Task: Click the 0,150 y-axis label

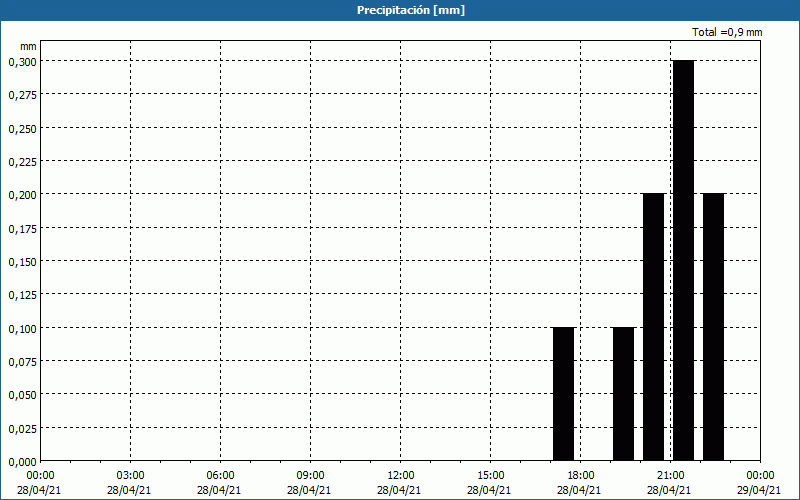Action: coord(22,262)
